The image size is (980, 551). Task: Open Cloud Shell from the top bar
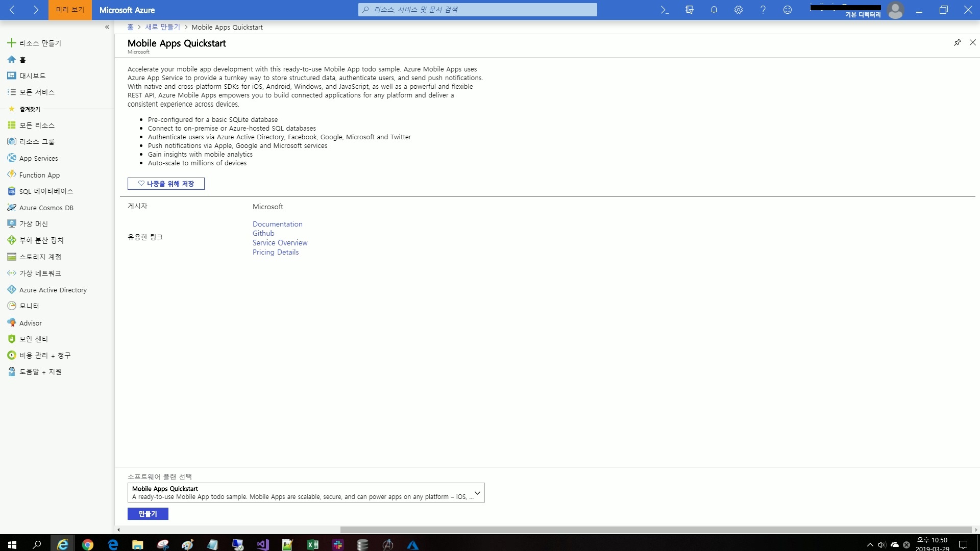point(665,10)
